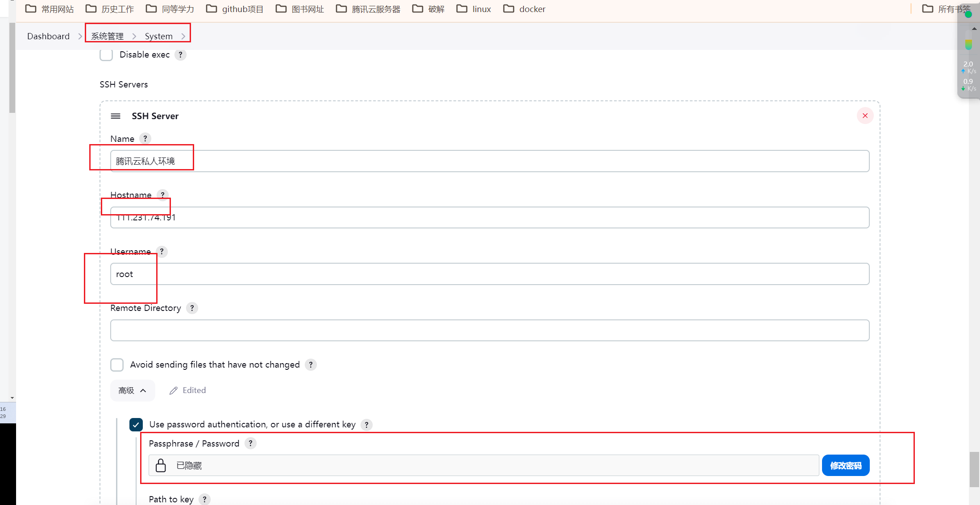Open the chevron menu after System breadcrumb
This screenshot has width=980, height=505.
click(183, 37)
